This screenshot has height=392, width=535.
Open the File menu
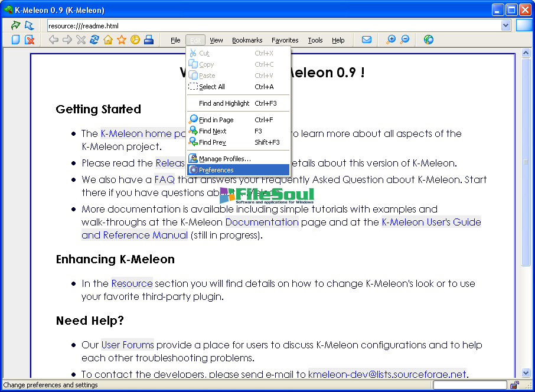[175, 40]
